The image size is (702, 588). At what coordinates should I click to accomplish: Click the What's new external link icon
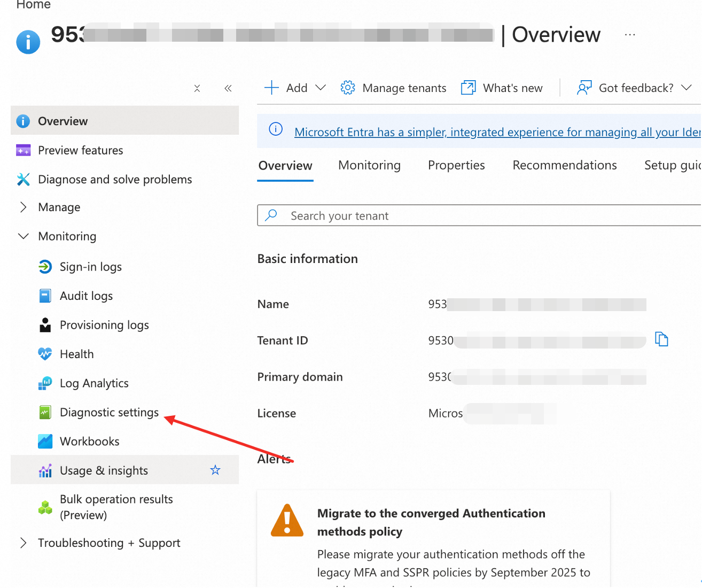point(469,88)
